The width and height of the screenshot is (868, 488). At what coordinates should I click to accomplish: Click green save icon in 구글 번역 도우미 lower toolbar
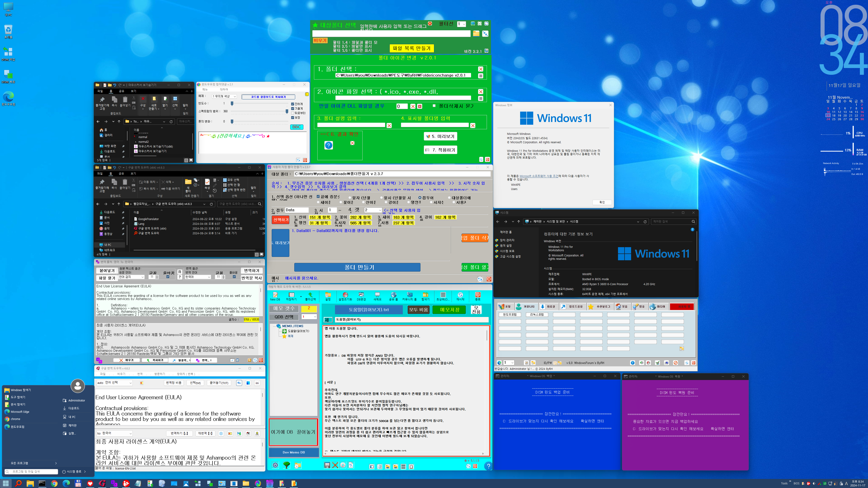[239, 434]
